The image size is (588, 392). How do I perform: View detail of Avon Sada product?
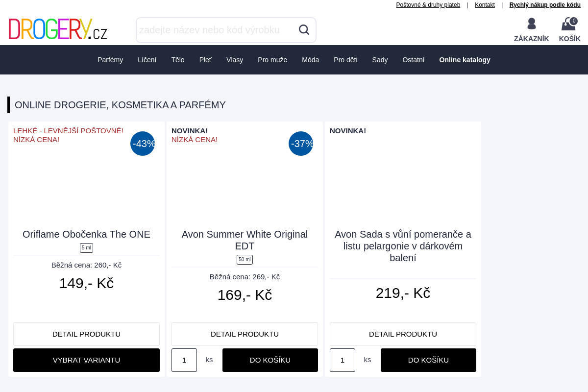(x=403, y=334)
